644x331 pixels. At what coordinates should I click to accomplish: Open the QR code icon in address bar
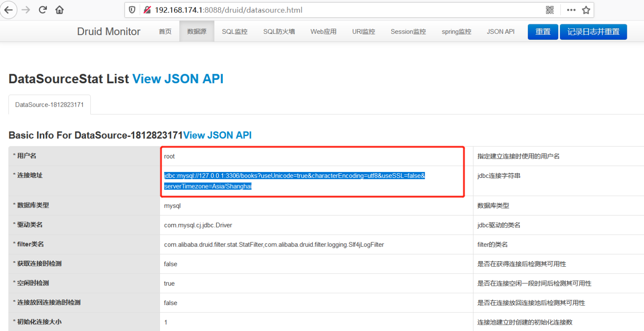click(x=550, y=10)
